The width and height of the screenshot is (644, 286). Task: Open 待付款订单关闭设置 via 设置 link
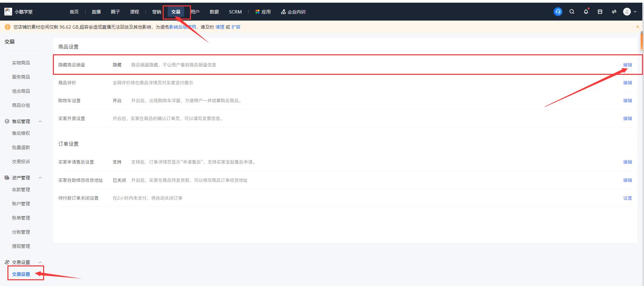click(x=627, y=198)
